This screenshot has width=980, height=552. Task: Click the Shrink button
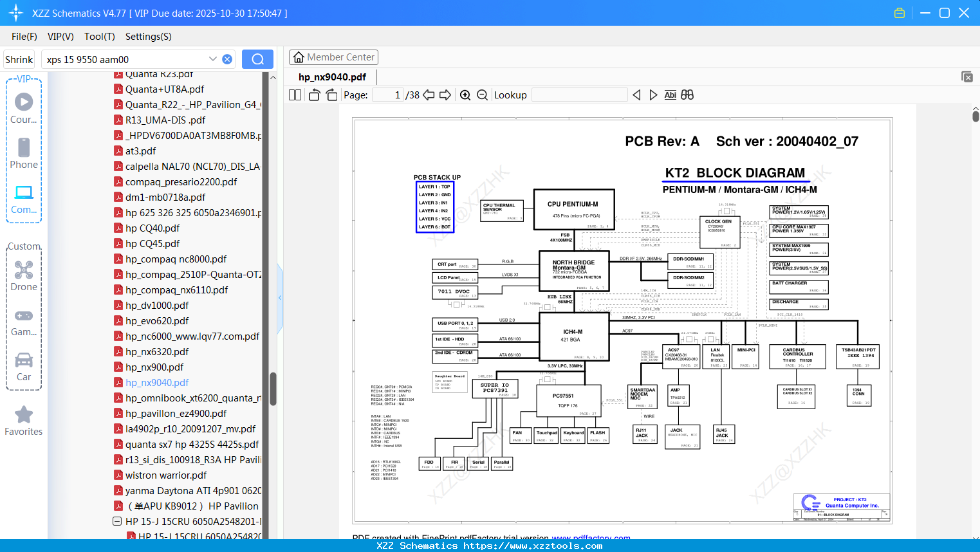click(x=19, y=59)
